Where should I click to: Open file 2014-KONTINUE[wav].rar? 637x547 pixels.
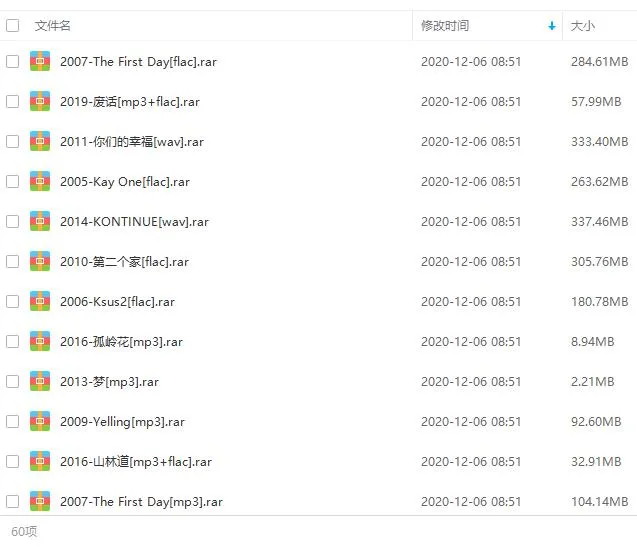(x=134, y=222)
